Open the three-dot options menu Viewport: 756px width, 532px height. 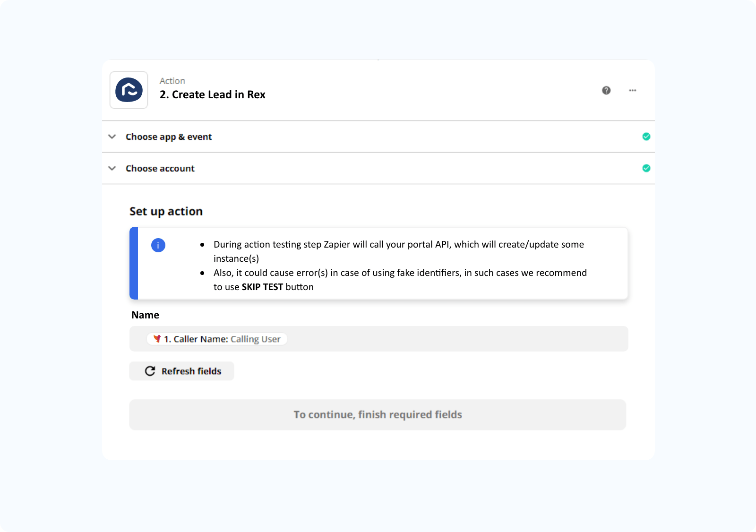pyautogui.click(x=633, y=90)
